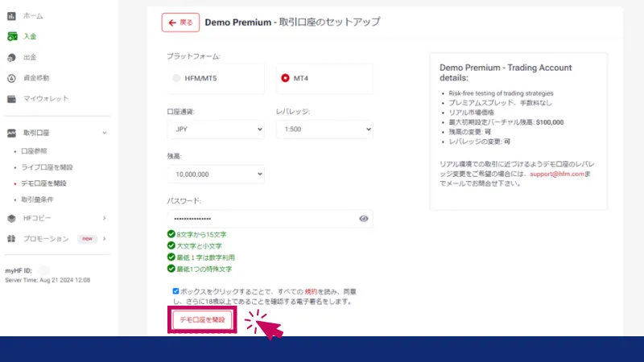Click the HFコピー icon
The image size is (644, 362).
point(11,218)
